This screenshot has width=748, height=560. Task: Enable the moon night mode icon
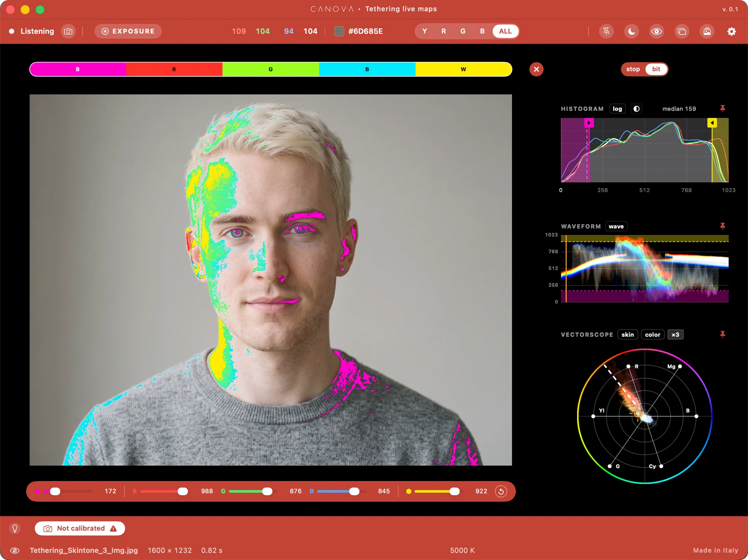[x=631, y=31]
